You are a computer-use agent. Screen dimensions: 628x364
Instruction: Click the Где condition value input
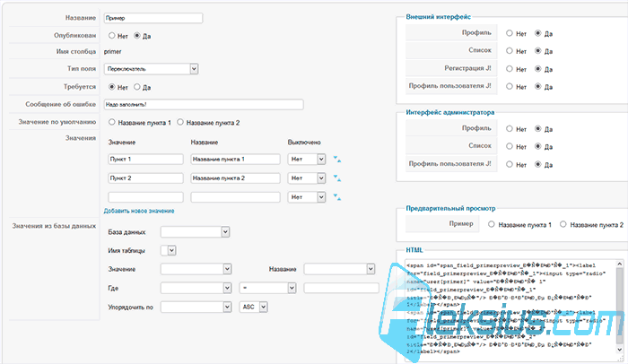tap(341, 288)
